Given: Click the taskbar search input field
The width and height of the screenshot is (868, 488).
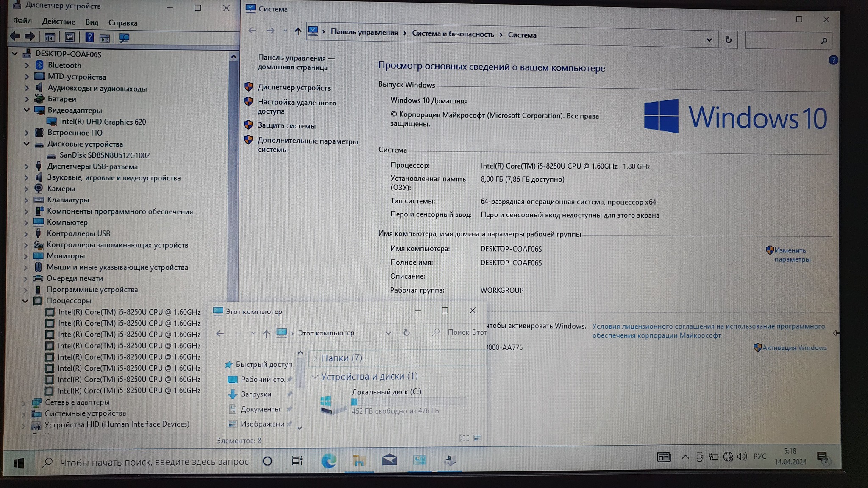Looking at the screenshot, I should (x=154, y=462).
